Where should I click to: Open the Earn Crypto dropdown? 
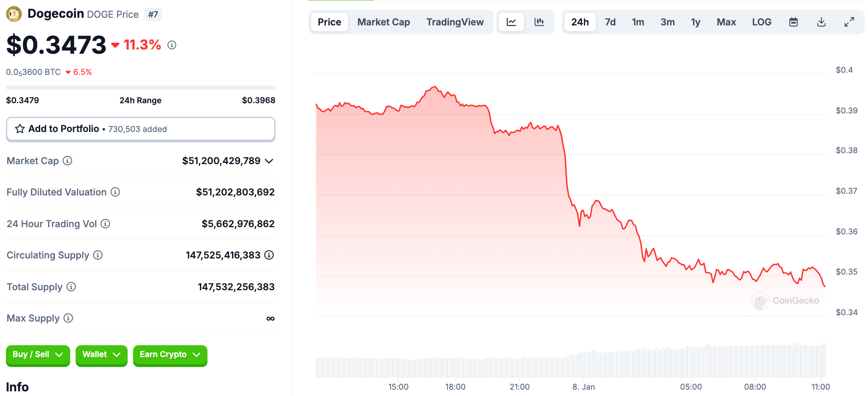tap(170, 355)
